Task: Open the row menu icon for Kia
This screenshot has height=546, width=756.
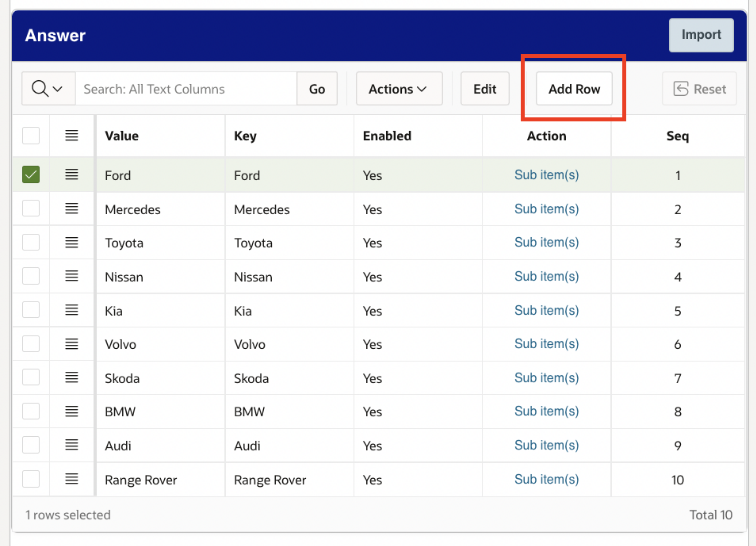Action: pyautogui.click(x=71, y=310)
